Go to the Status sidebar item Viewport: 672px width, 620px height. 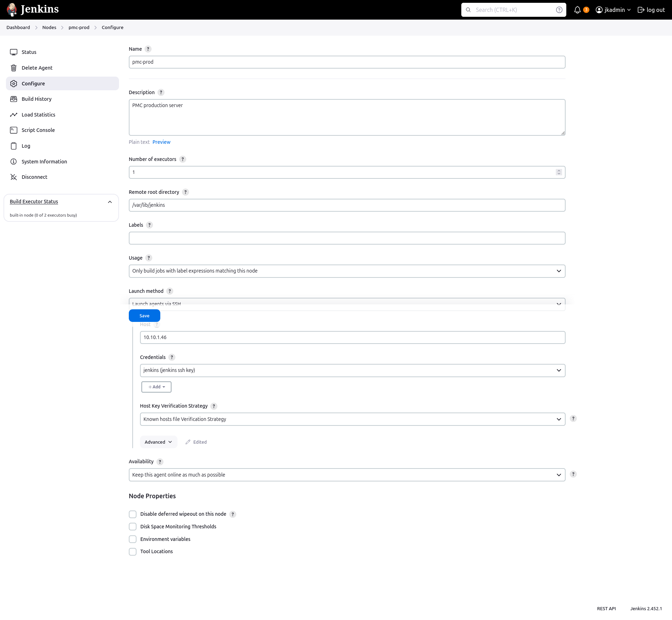pos(29,52)
